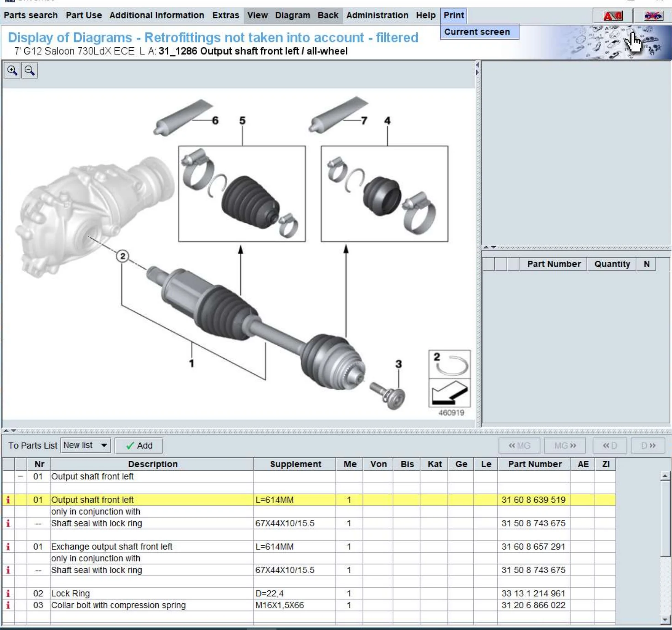
Task: Open the Additional Information menu
Action: coord(156,15)
